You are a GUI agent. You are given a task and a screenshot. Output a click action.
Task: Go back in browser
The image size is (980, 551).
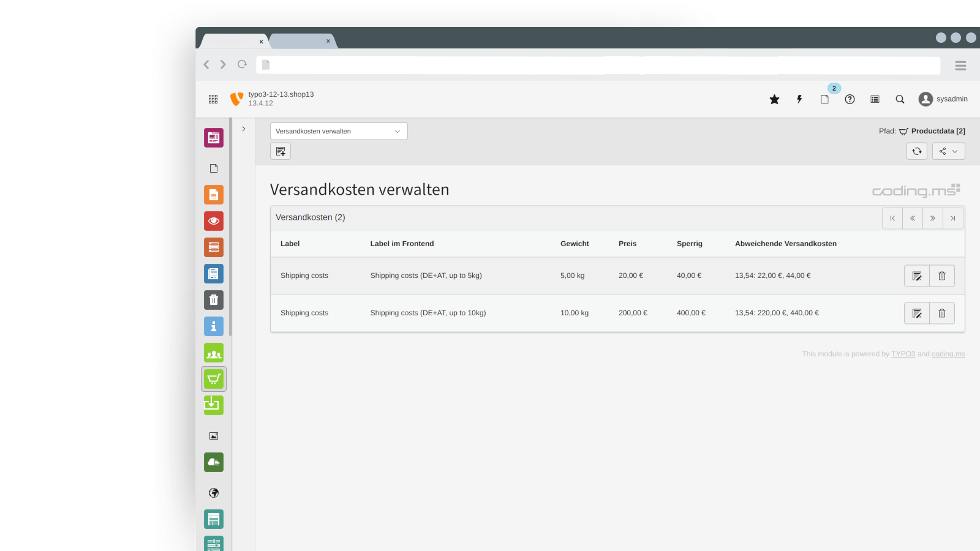tap(206, 64)
